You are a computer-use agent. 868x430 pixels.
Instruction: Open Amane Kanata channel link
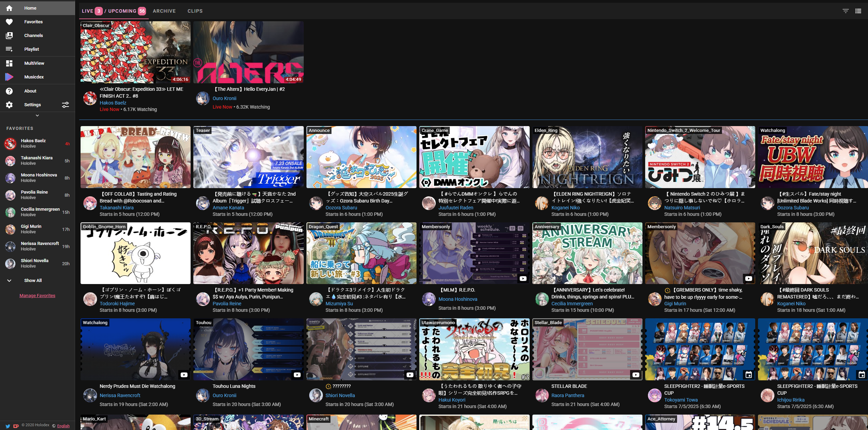click(x=228, y=208)
